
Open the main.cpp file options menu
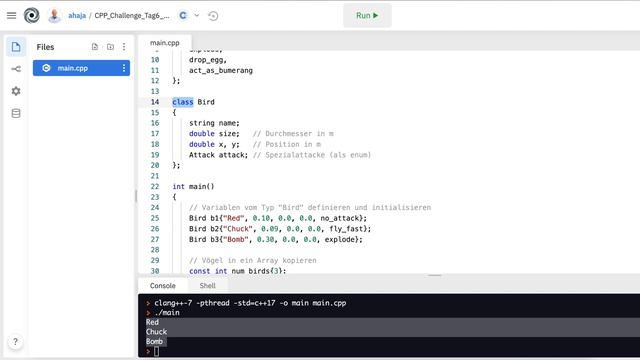click(124, 68)
